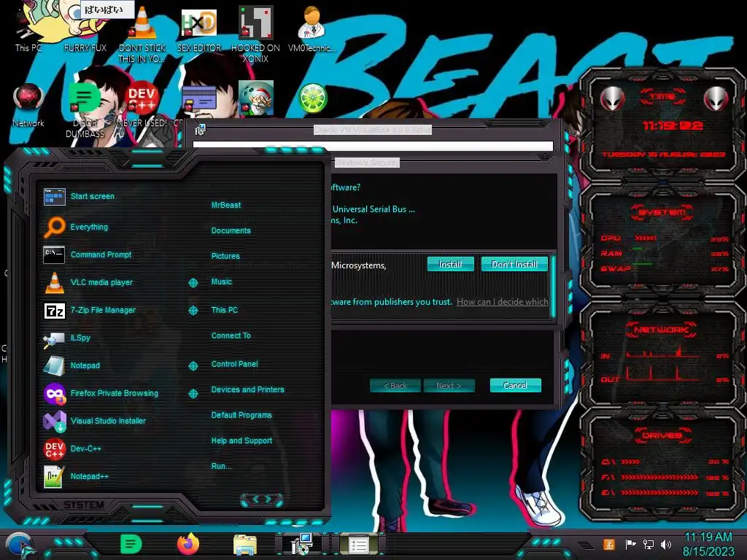Viewport: 747px width, 560px height.
Task: Click the Start orb on taskbar
Action: (x=20, y=545)
